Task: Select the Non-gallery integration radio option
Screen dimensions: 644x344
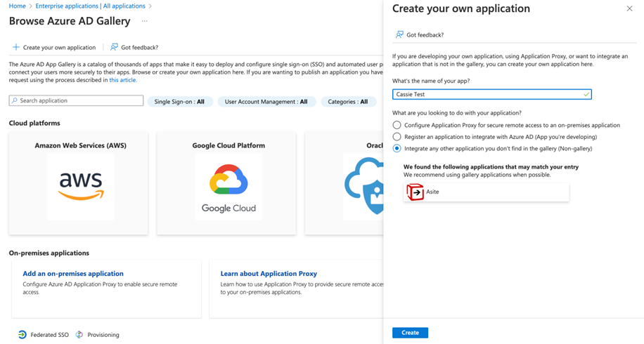Action: 397,149
